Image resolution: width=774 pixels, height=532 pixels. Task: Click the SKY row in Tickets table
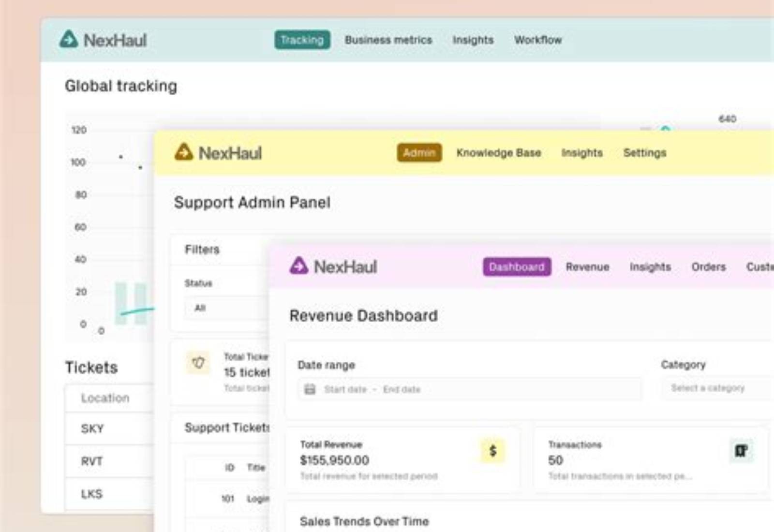tap(109, 429)
